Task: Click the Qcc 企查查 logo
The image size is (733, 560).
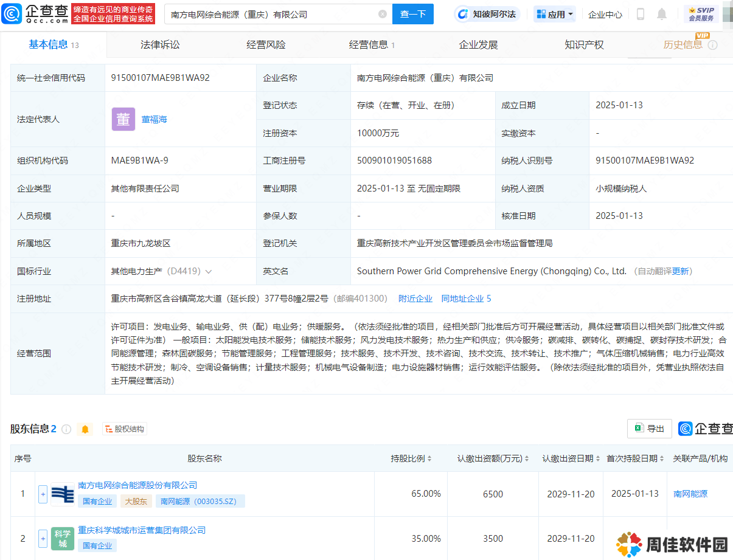Action: click(35, 13)
